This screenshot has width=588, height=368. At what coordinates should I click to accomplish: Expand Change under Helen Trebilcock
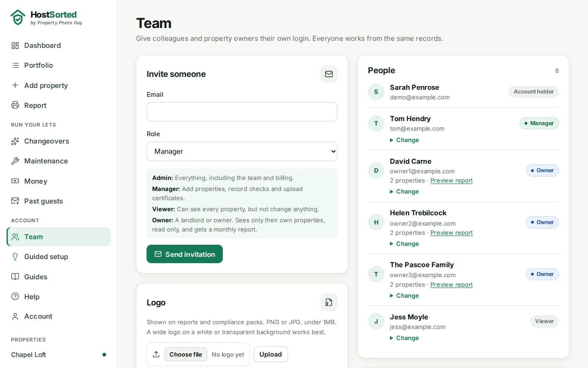pyautogui.click(x=404, y=244)
